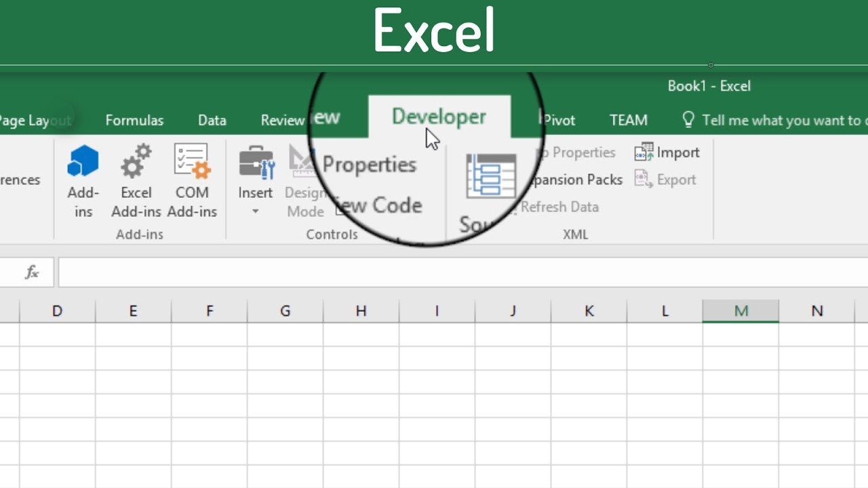Select column L header
Viewport: 868px width, 488px height.
click(665, 311)
